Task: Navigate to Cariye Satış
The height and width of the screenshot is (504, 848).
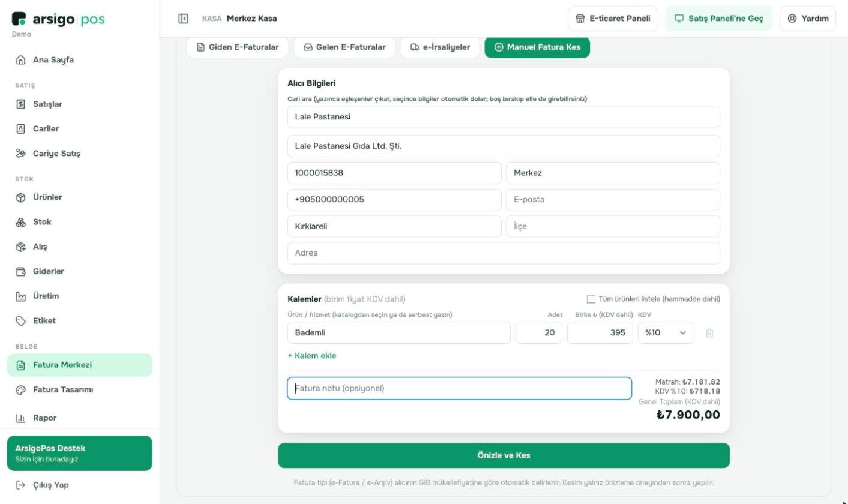Action: (80, 154)
